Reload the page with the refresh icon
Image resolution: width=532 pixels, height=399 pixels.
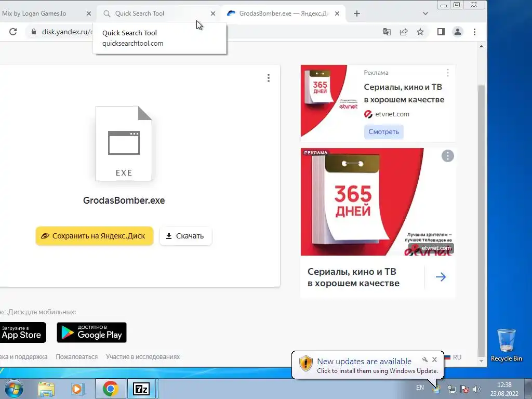(13, 32)
